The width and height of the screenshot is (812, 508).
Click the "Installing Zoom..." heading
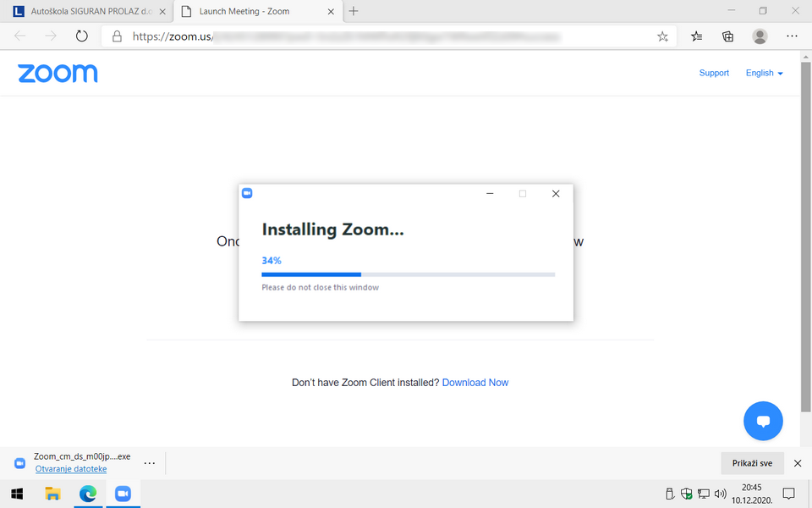pos(332,229)
